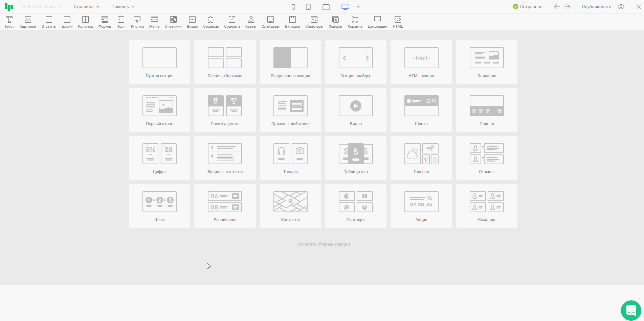644x321 pixels.
Task: Open the Корзина widget
Action: tap(355, 22)
